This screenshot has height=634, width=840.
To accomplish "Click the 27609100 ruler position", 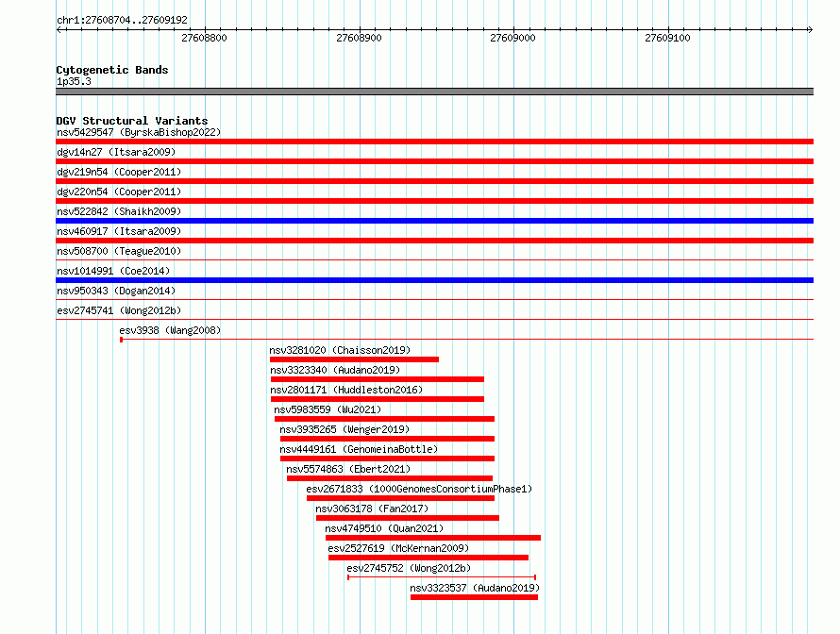I will coord(667,38).
